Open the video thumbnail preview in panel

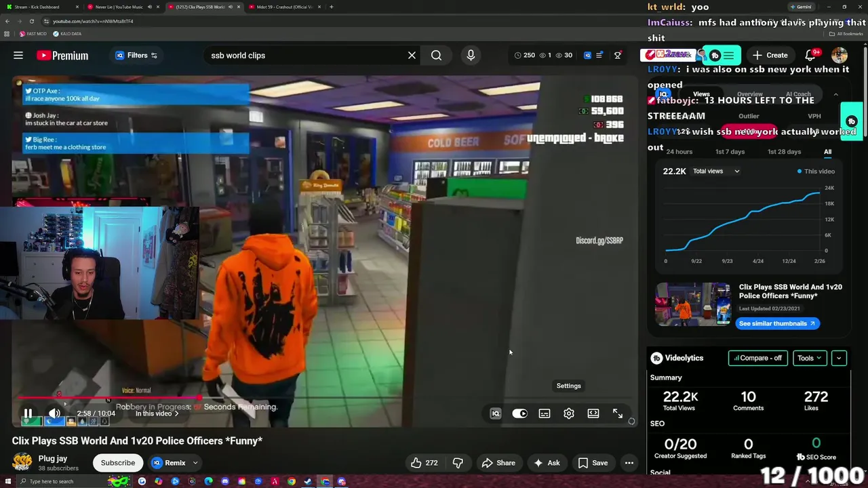(692, 304)
